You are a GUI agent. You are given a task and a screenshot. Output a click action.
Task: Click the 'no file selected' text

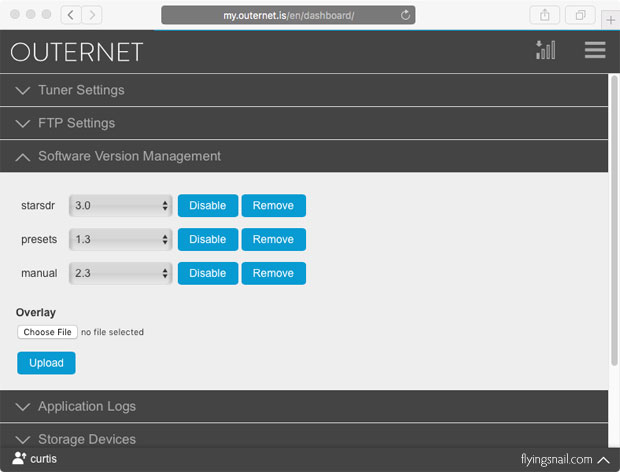(x=112, y=332)
